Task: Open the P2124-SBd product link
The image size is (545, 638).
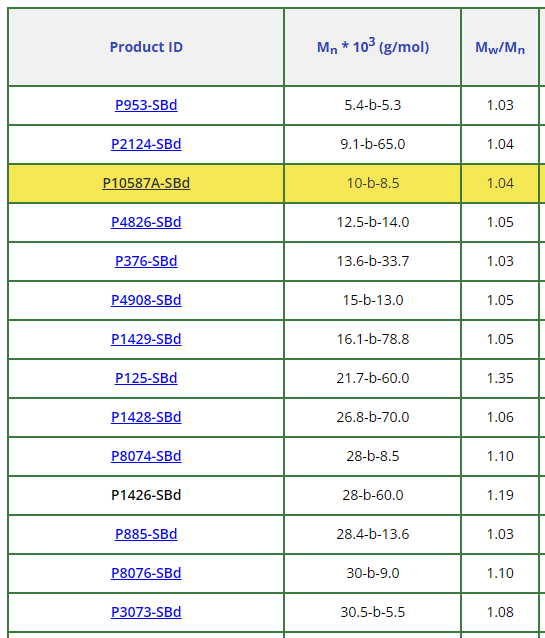Action: (x=146, y=144)
